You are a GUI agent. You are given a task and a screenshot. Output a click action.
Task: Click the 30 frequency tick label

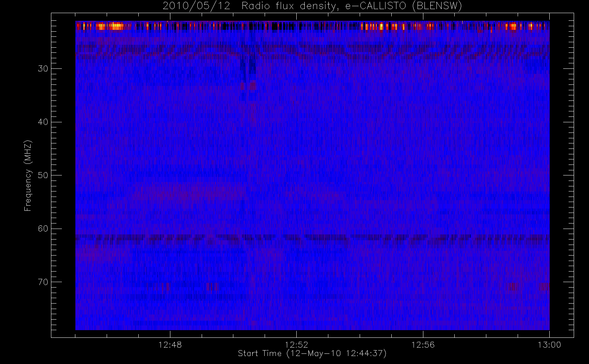[43, 69]
